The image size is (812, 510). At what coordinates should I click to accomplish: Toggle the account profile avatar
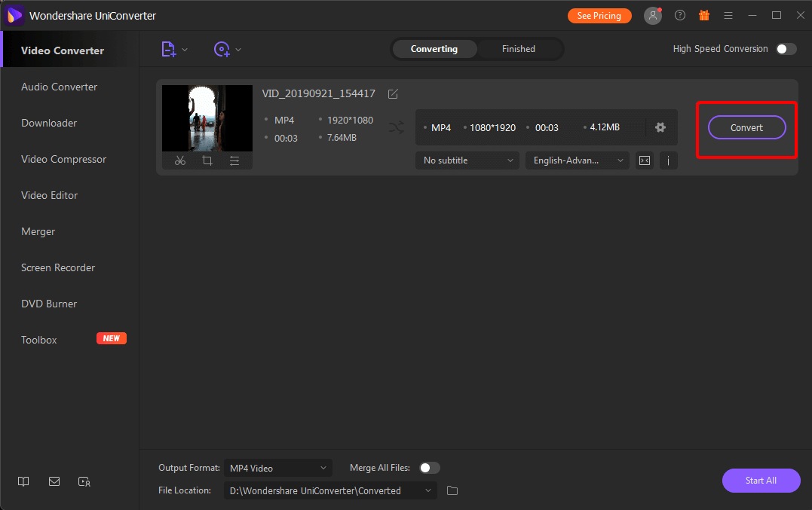click(x=652, y=15)
